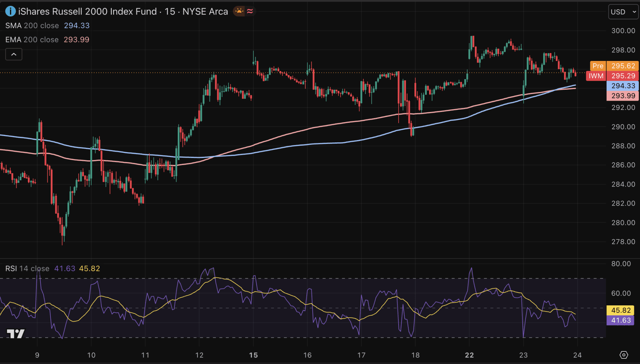Click the iShares Russell 2000 Index Fund title
640x364 pixels.
[88, 12]
